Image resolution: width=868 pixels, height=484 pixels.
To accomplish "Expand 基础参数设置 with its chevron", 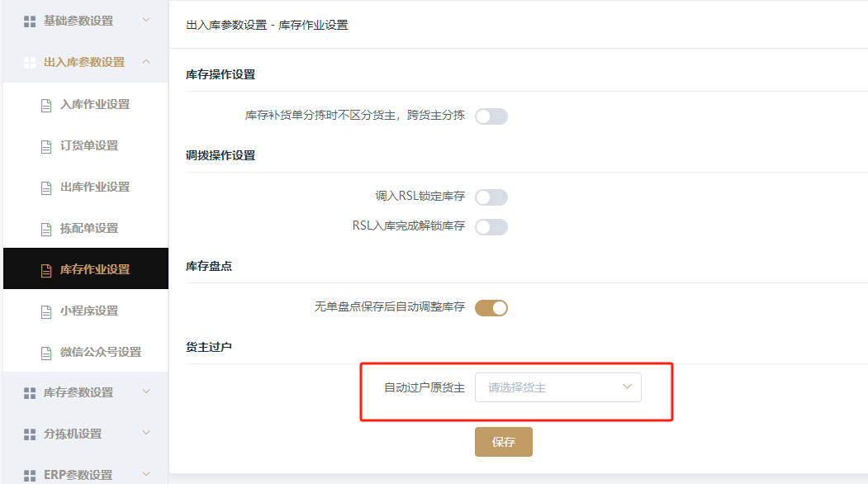I will (146, 20).
